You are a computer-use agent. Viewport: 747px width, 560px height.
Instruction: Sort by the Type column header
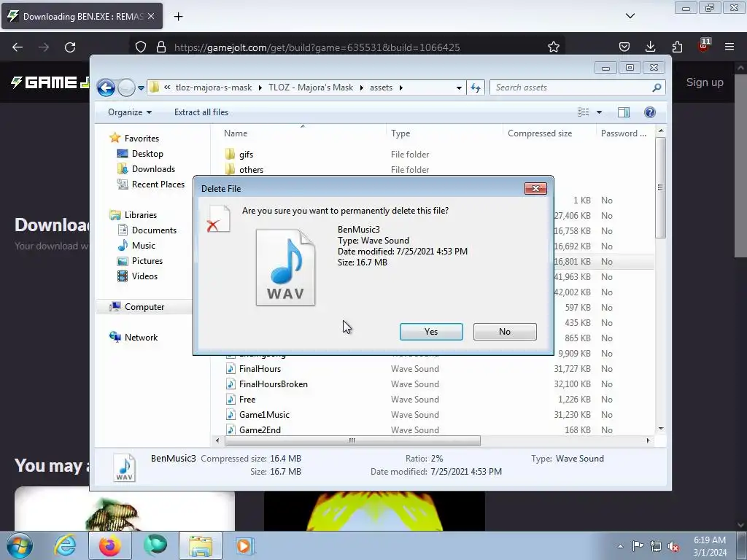tap(400, 133)
